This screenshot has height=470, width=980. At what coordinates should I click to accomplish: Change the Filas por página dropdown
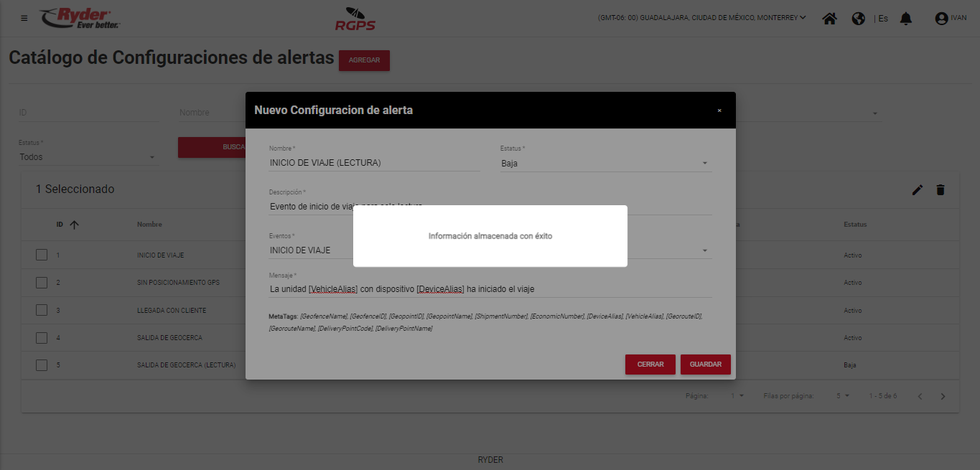842,396
